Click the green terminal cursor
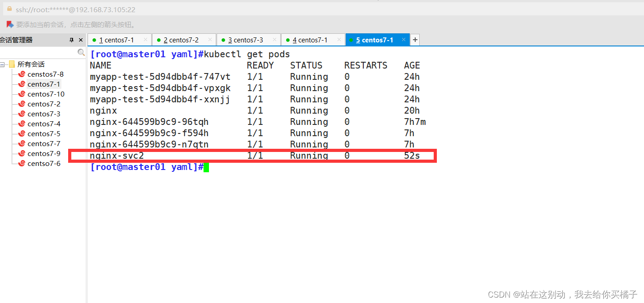 pos(206,167)
